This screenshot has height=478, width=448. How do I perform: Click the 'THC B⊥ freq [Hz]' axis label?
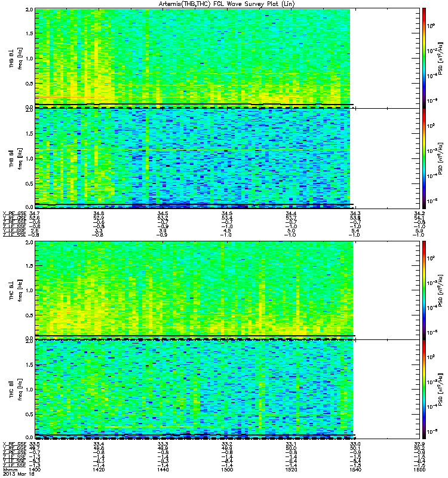[16, 290]
